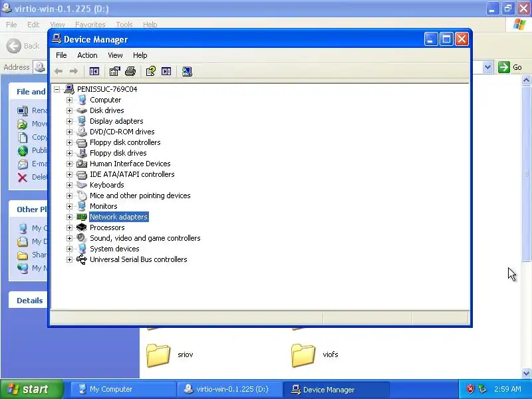Click the sriov folder icon in Explorer

pos(158,355)
